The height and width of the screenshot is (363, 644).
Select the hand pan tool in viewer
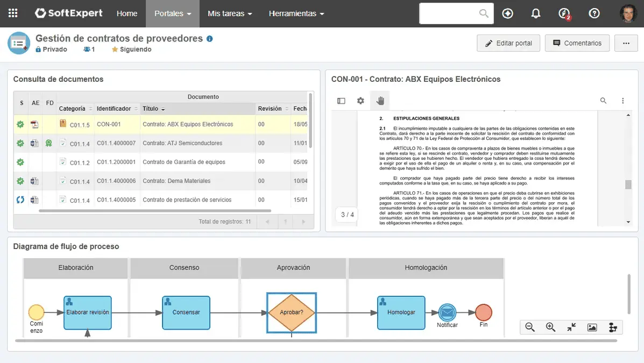point(380,101)
